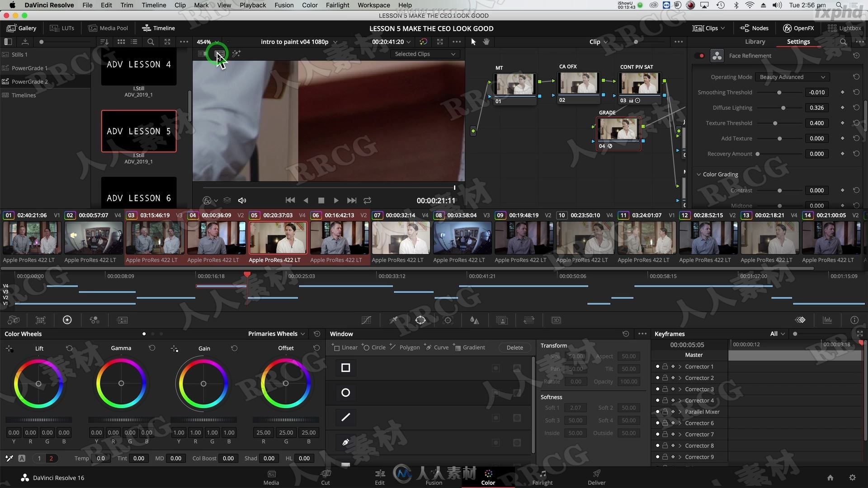
Task: Open the Selected Clips dropdown
Action: tap(425, 54)
